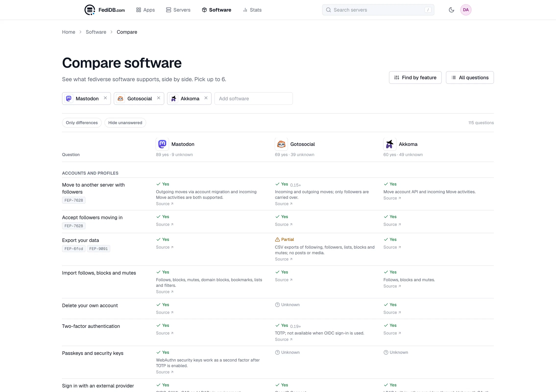Click the FEP-9091 tag
This screenshot has height=392, width=556.
98,248
